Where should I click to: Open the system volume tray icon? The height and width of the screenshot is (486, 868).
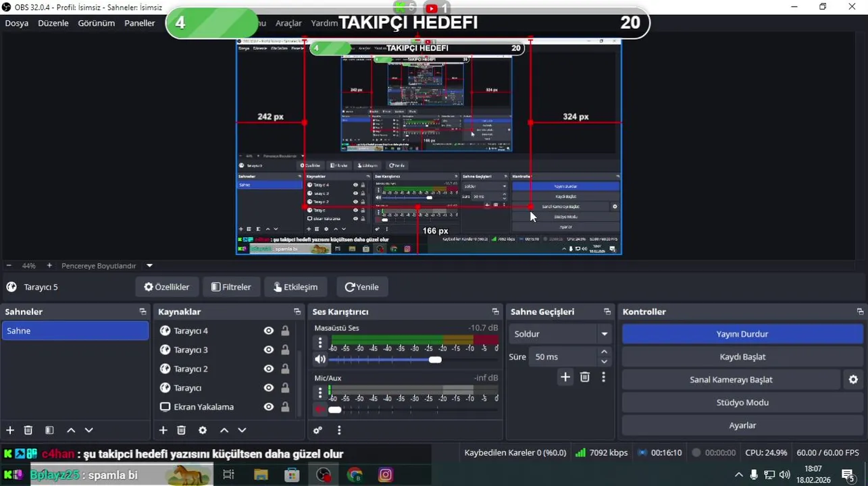pos(784,475)
